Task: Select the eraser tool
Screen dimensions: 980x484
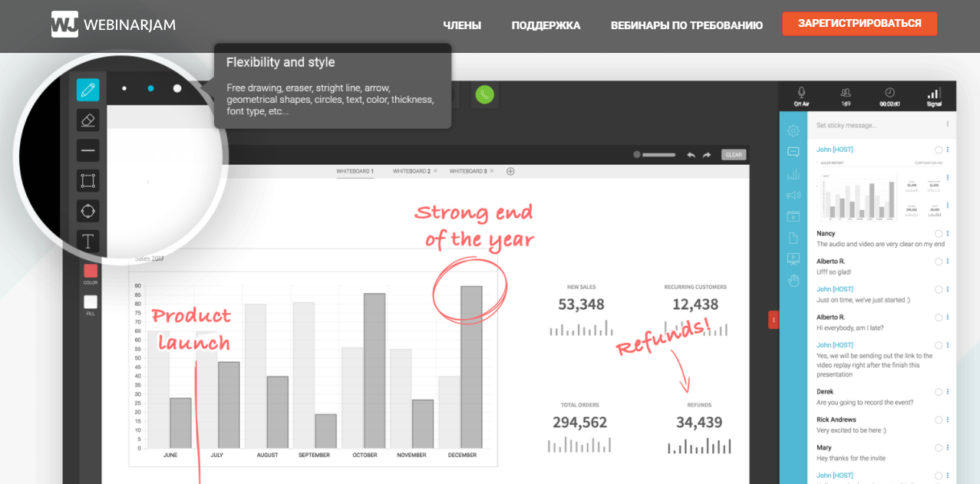Action: (87, 120)
